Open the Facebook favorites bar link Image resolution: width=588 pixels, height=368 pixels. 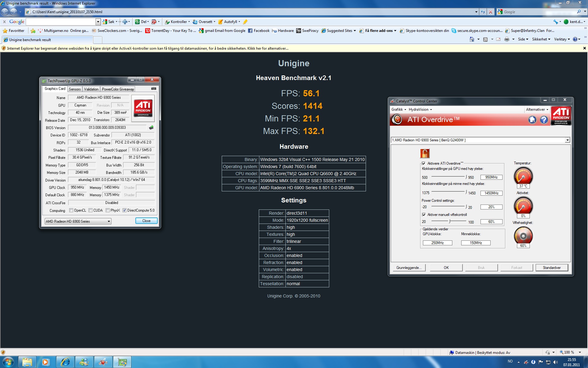[259, 31]
